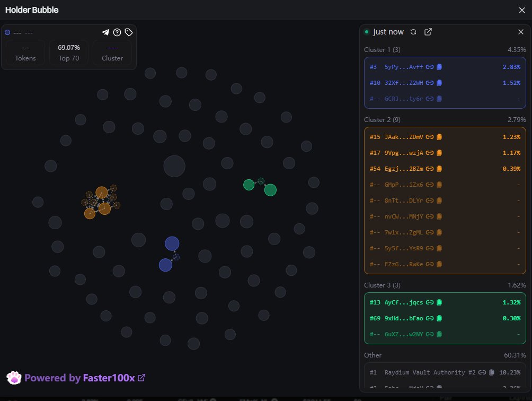Open link icon for GMpP...iZx6
532x401 pixels.
click(430, 185)
